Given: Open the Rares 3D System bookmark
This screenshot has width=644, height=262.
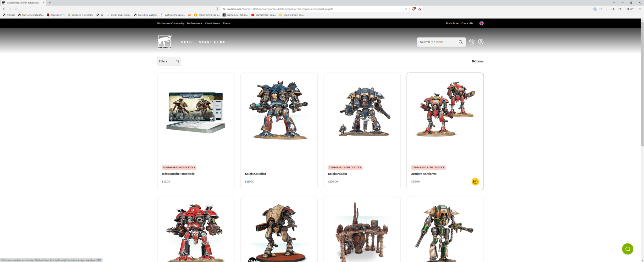Looking at the screenshot, I should tap(145, 15).
